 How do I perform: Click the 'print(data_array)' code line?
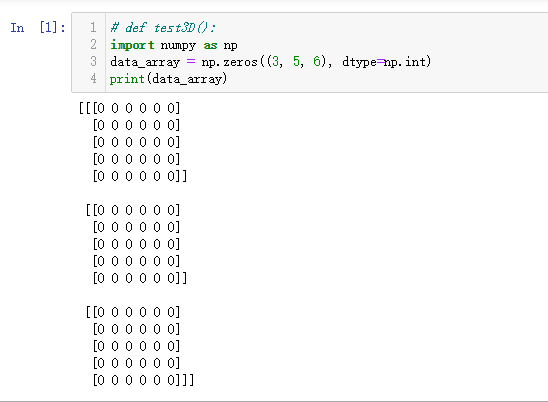[168, 79]
